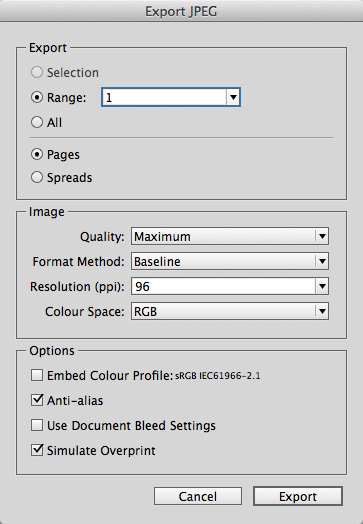Viewport: 363px width, 524px height.
Task: Click the Cancel button
Action: click(198, 496)
